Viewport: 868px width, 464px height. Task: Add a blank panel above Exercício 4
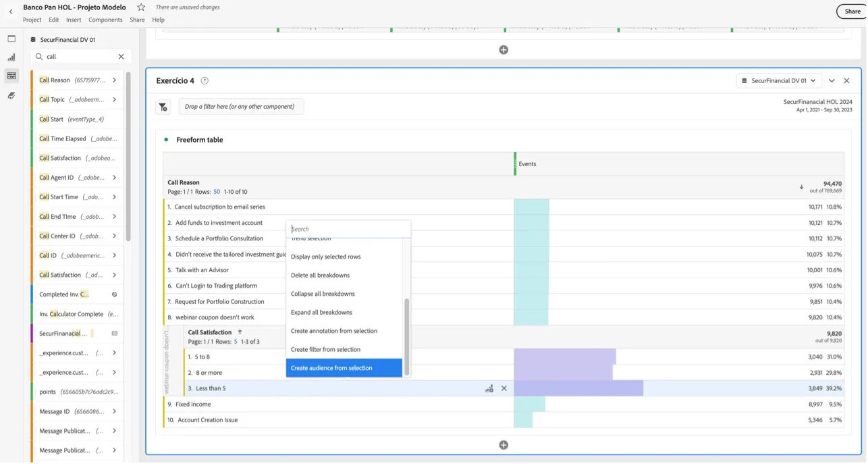click(x=504, y=50)
